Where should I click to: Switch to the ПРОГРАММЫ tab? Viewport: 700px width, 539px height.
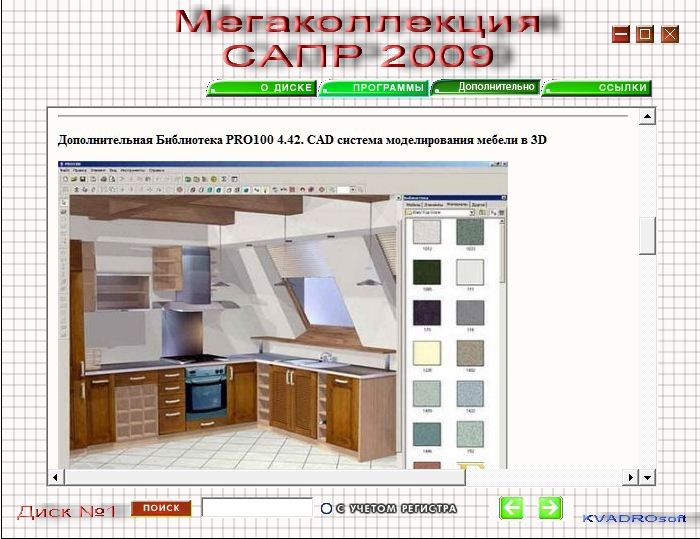click(374, 88)
